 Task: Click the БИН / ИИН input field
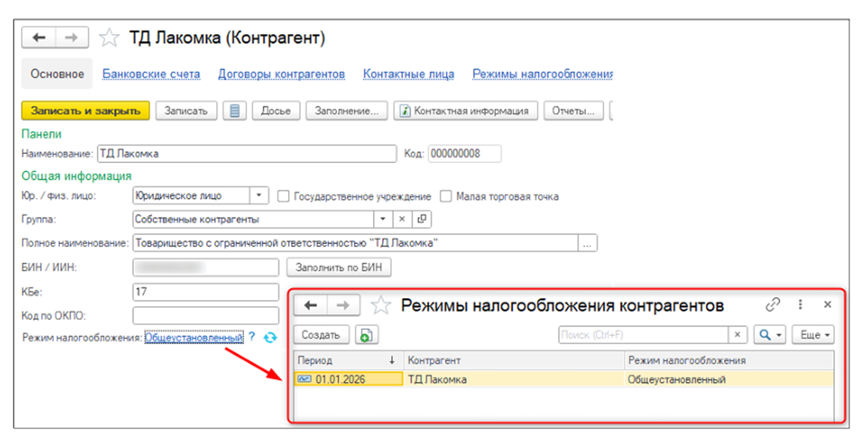[206, 268]
